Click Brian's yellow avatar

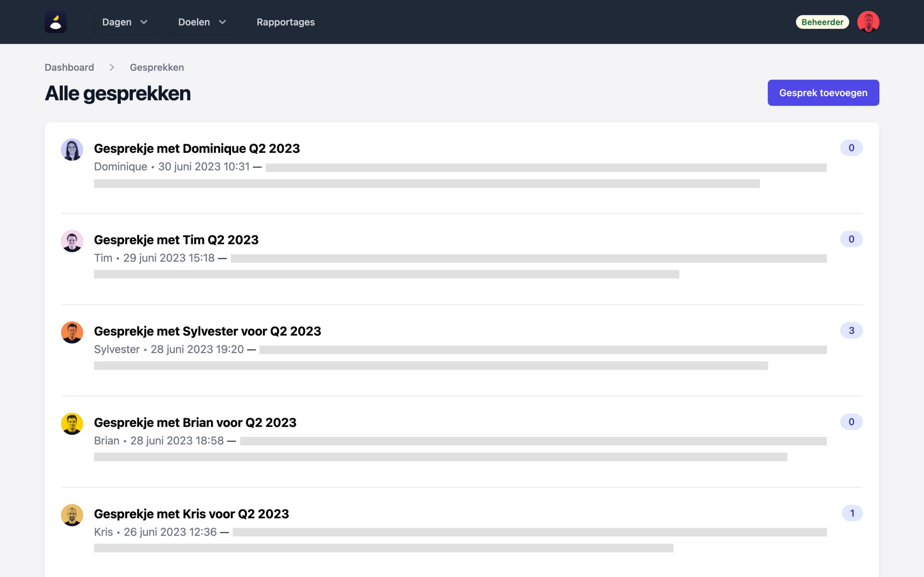coord(72,424)
